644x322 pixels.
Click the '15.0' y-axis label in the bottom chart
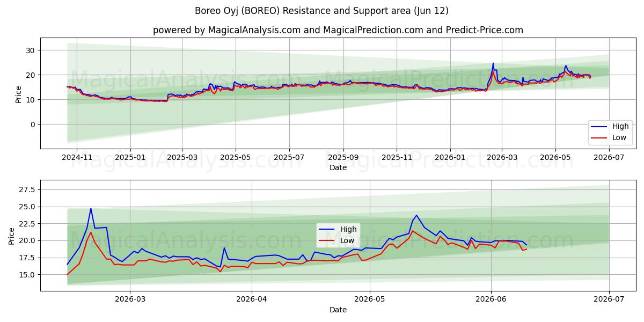tap(27, 274)
